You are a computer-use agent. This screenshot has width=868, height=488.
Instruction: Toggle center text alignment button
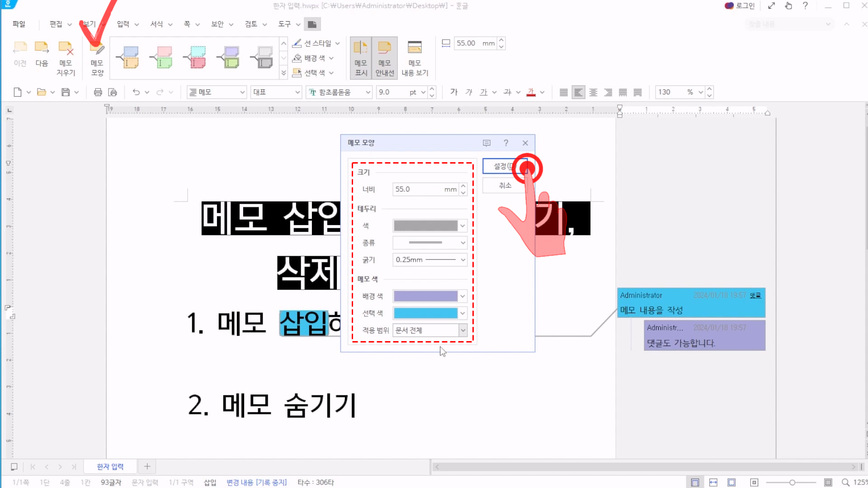click(593, 92)
